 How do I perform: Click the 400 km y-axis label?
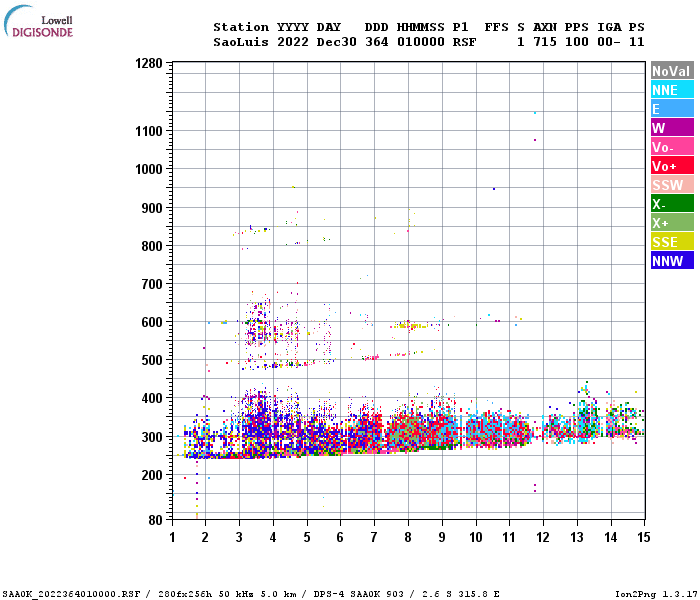coord(152,398)
